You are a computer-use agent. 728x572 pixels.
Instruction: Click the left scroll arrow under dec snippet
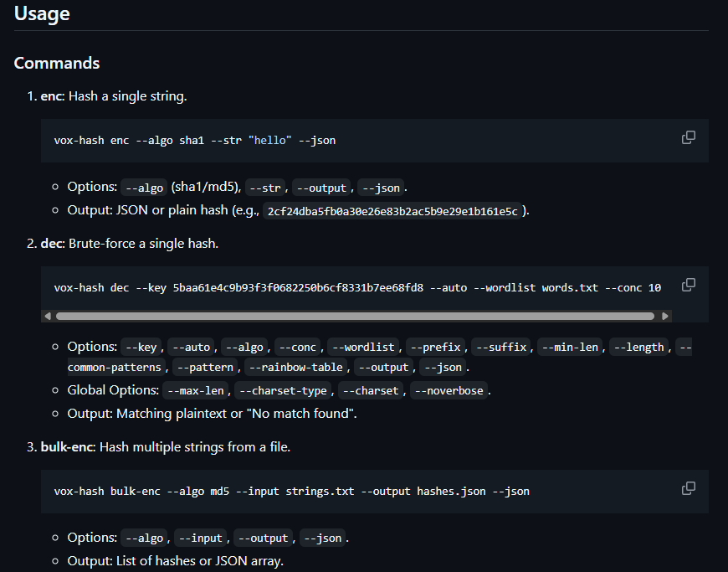(48, 315)
